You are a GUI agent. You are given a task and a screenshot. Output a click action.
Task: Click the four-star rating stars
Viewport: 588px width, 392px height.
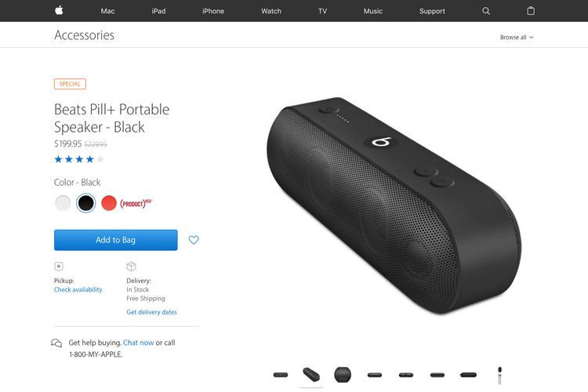79,159
